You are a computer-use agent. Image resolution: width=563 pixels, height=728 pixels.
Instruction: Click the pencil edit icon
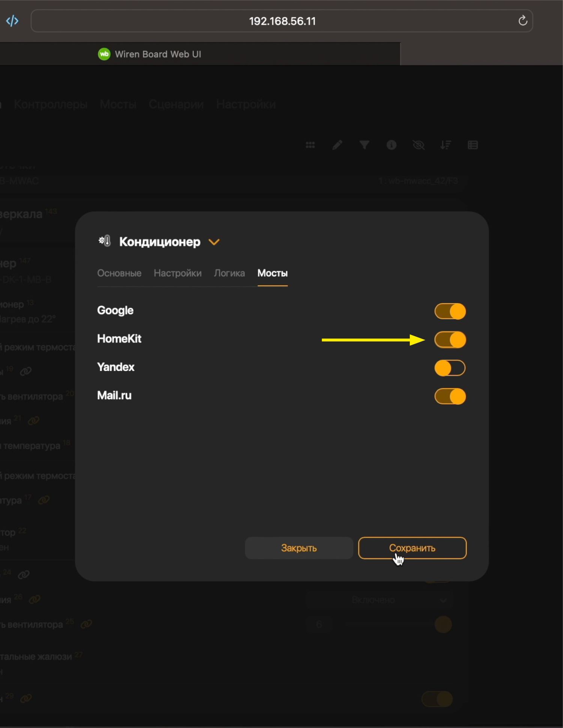[x=337, y=145]
